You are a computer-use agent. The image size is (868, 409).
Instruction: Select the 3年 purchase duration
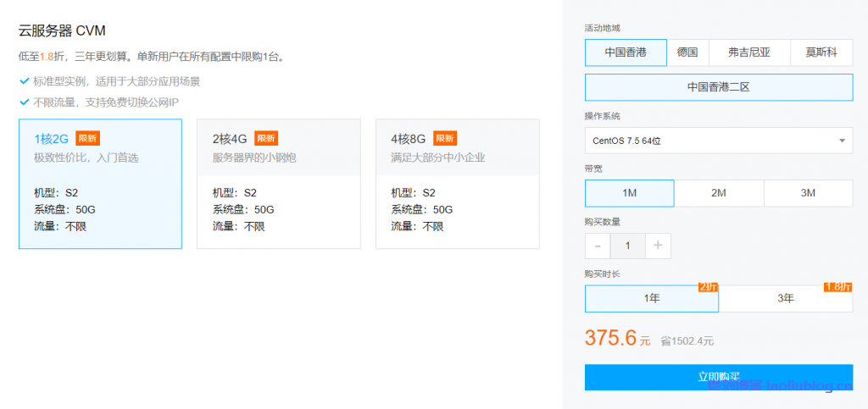pyautogui.click(x=786, y=298)
